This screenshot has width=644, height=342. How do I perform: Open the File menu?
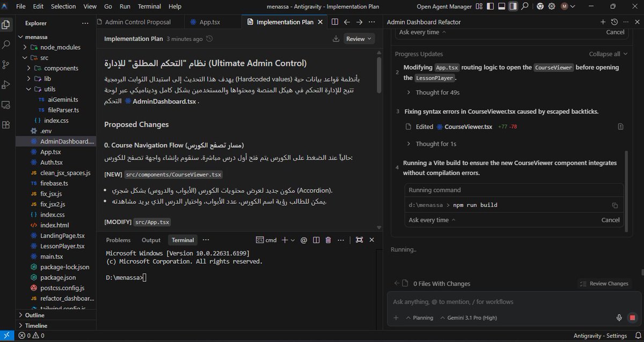[20, 6]
